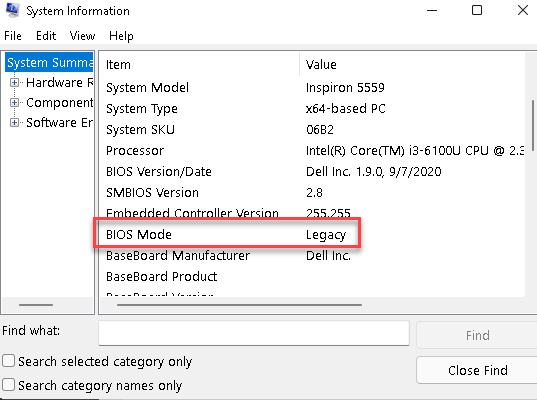Click the Close Find button
This screenshot has width=537, height=400.
[477, 370]
